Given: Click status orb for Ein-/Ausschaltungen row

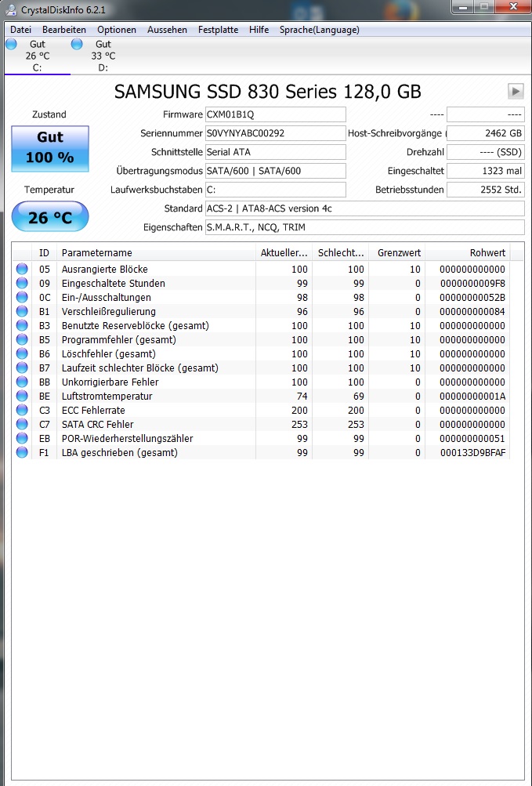Looking at the screenshot, I should [22, 297].
